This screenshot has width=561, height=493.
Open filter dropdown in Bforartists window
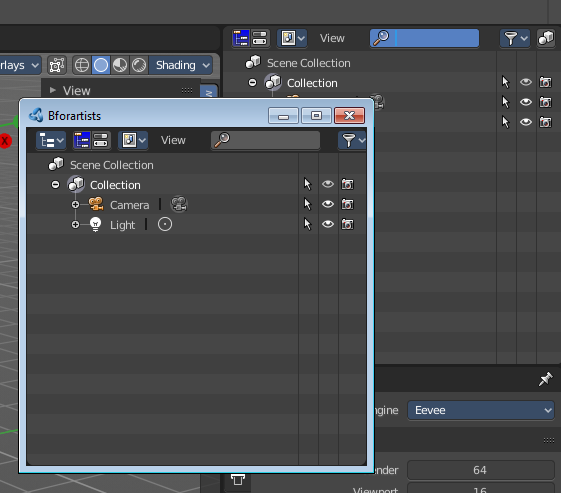coord(352,140)
